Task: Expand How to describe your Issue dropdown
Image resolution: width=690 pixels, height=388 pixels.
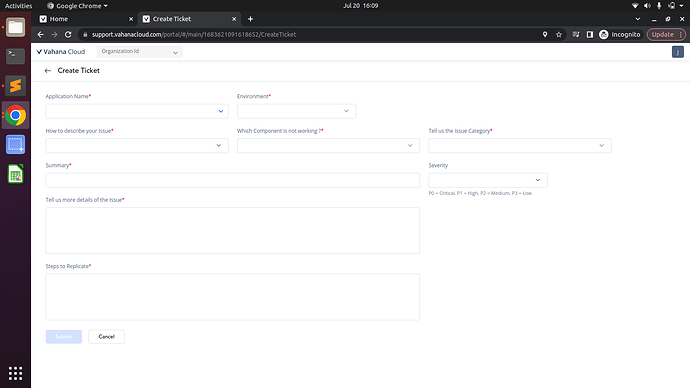Action: click(x=137, y=146)
